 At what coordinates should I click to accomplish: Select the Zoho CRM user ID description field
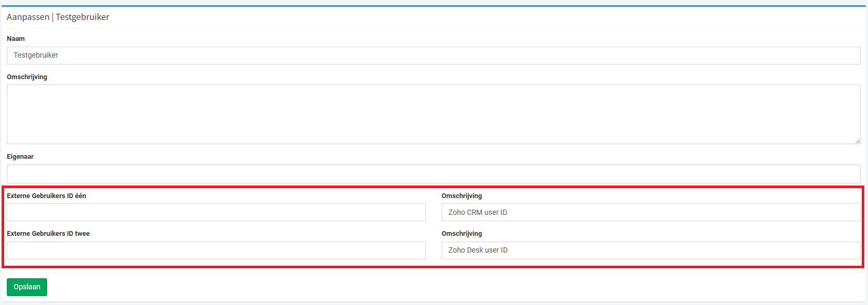click(x=651, y=212)
